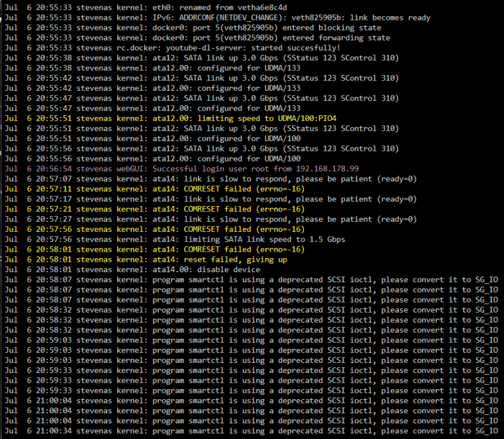The height and width of the screenshot is (439, 504).
Task: Click the 20:57:56 'COMRESET failed' line
Action: [x=155, y=229]
